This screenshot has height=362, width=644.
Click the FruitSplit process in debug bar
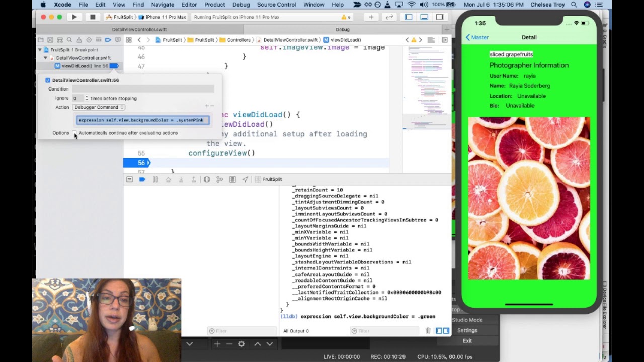pos(268,179)
